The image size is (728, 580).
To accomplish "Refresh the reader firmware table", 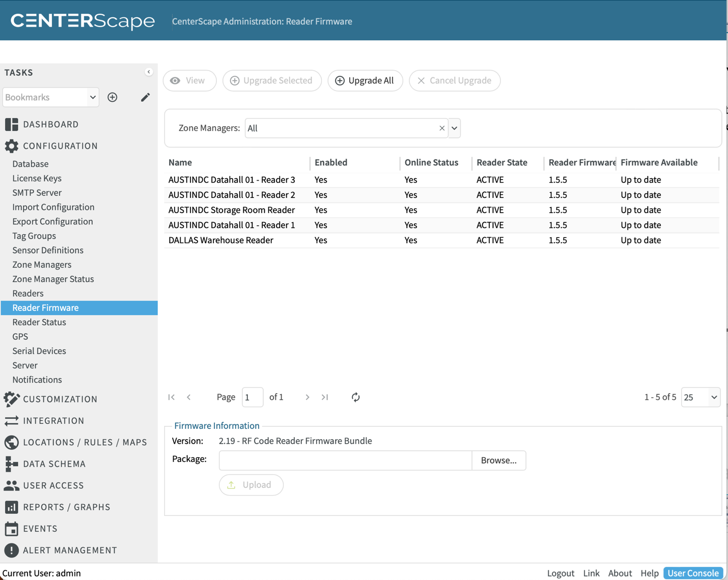I will point(355,397).
